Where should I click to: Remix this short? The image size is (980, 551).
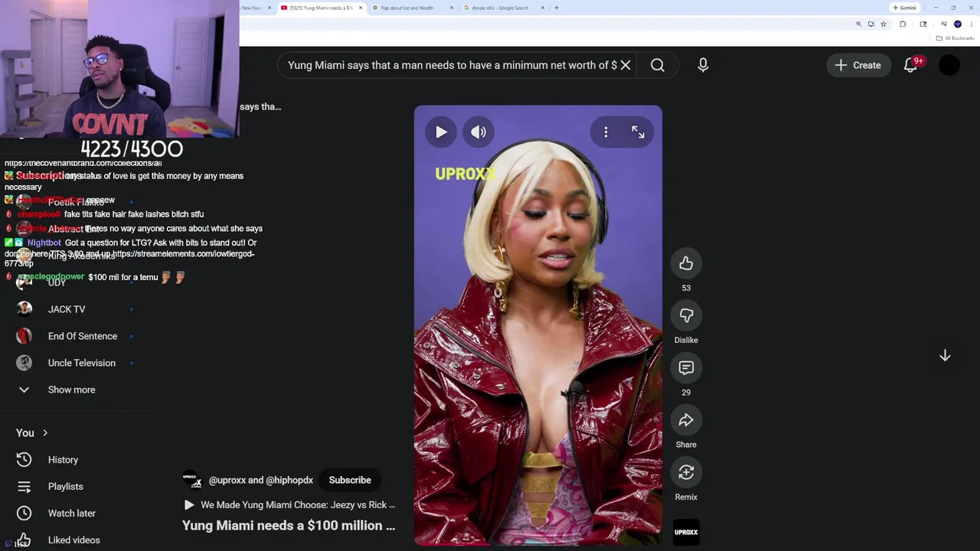pyautogui.click(x=686, y=472)
